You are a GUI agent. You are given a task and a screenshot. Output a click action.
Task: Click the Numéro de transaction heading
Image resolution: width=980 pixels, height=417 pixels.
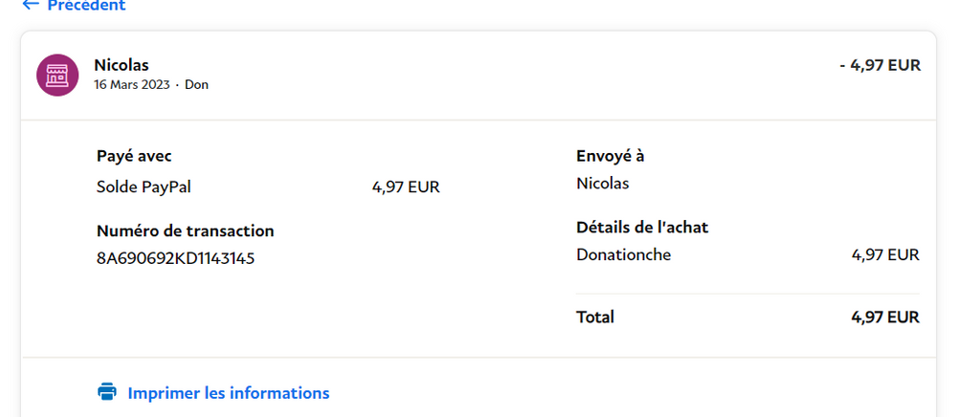pyautogui.click(x=185, y=230)
